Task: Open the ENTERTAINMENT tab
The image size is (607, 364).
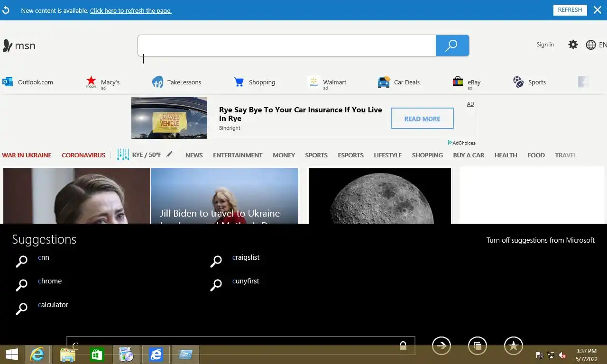Action: point(238,155)
